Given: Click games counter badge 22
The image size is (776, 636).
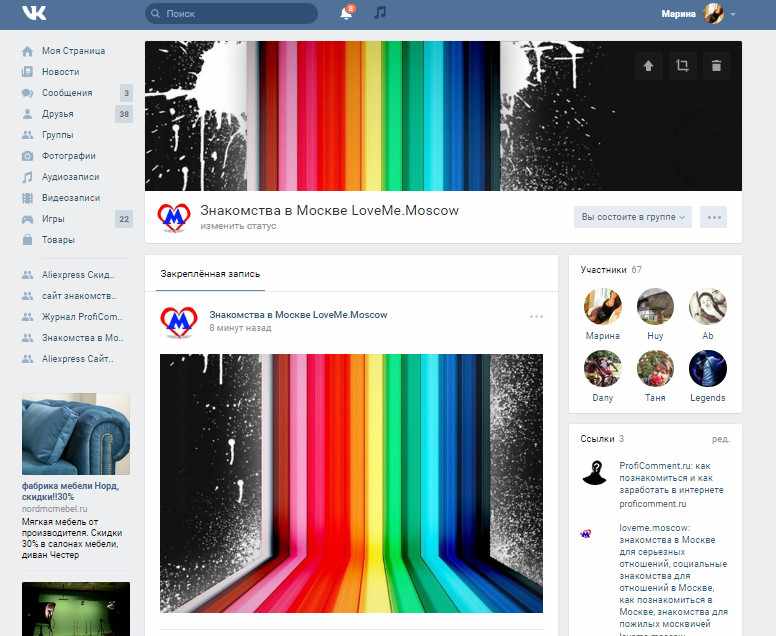Looking at the screenshot, I should click(x=124, y=219).
